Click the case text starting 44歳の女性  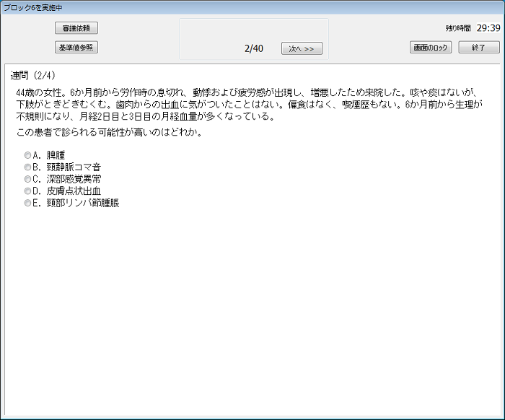point(250,105)
